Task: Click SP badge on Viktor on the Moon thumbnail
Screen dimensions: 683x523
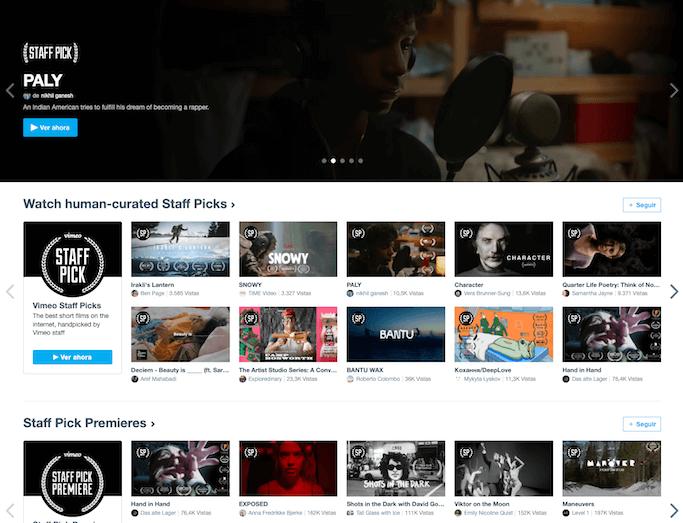Action: 466,452
